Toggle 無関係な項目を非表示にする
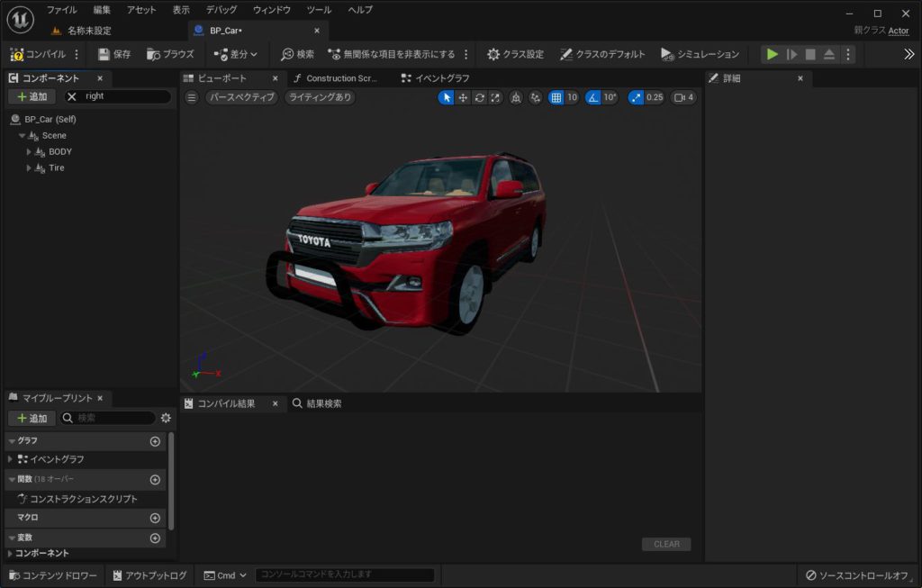Image resolution: width=922 pixels, height=588 pixels. (x=391, y=54)
